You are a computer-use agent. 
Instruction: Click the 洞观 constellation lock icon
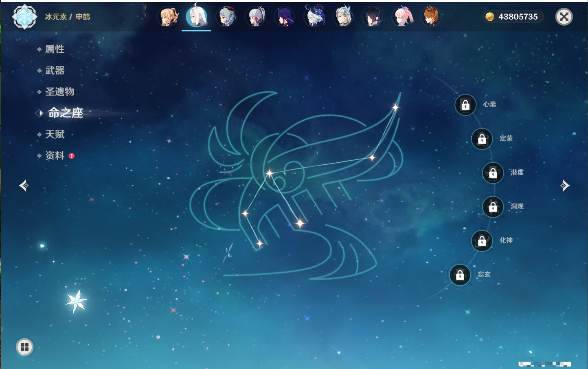tap(493, 207)
